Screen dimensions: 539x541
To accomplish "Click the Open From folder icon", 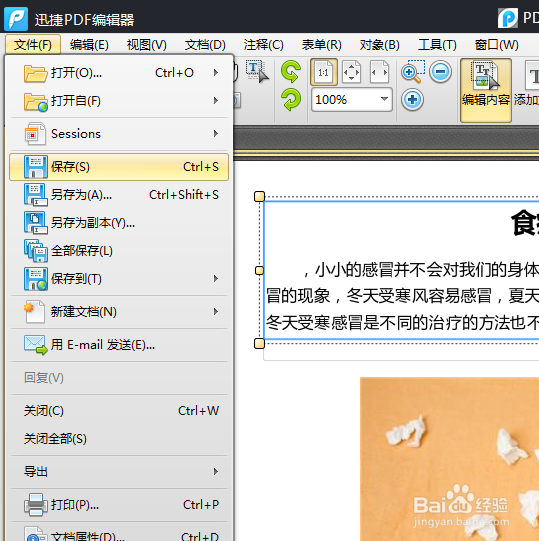I will coord(36,101).
